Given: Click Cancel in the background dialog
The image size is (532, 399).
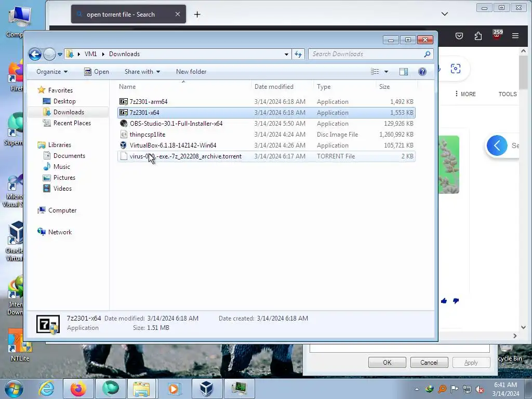Looking at the screenshot, I should [x=429, y=362].
